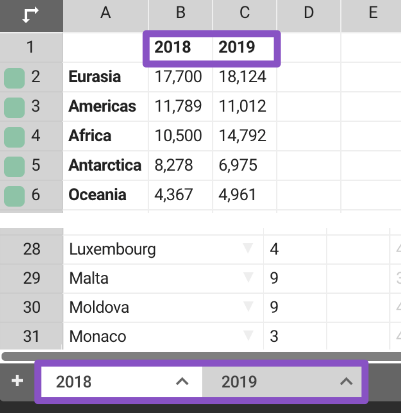Click the green square beside row 3
The width and height of the screenshot is (401, 413).
(14, 107)
